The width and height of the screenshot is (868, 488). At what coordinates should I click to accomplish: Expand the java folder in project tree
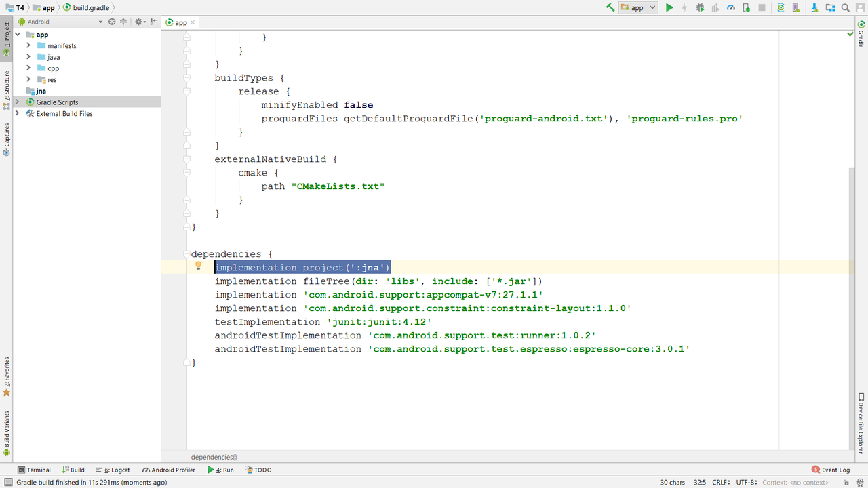[27, 57]
